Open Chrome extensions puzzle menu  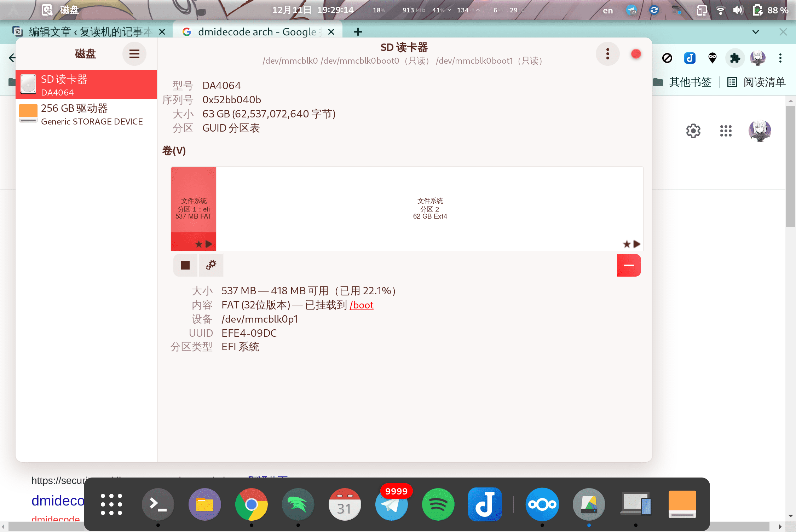[735, 58]
